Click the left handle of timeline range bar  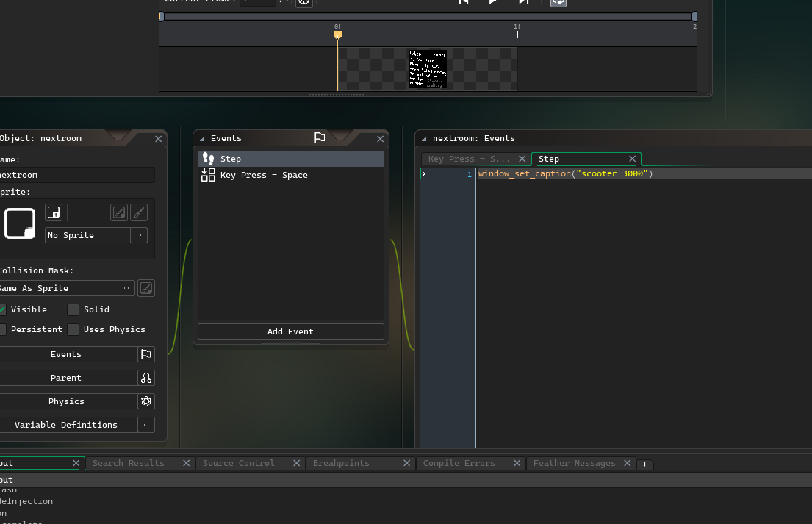tap(162, 17)
